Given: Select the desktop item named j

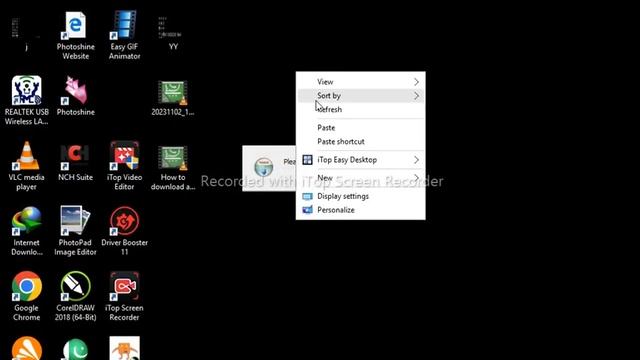Looking at the screenshot, I should tap(27, 34).
